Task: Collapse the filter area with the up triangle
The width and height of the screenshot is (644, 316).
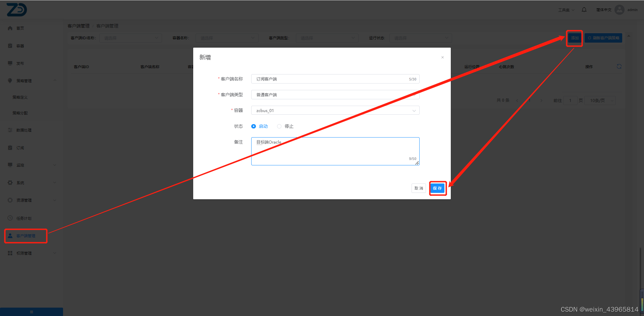Action: click(629, 36)
